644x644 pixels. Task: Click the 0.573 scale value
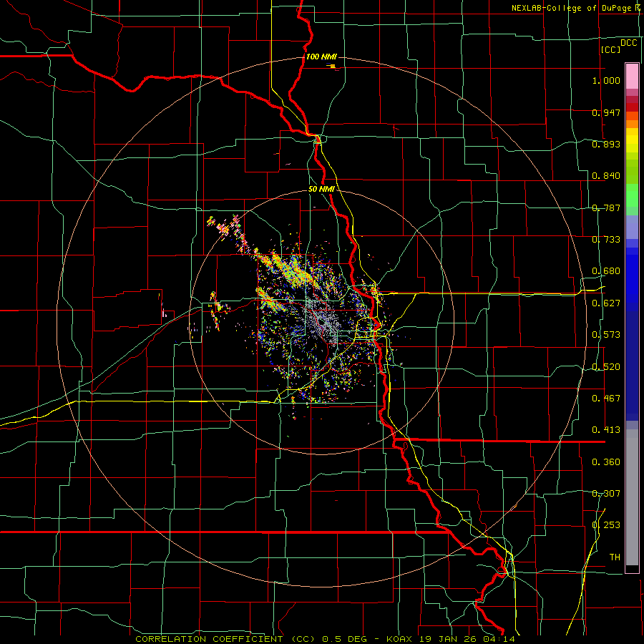click(606, 335)
